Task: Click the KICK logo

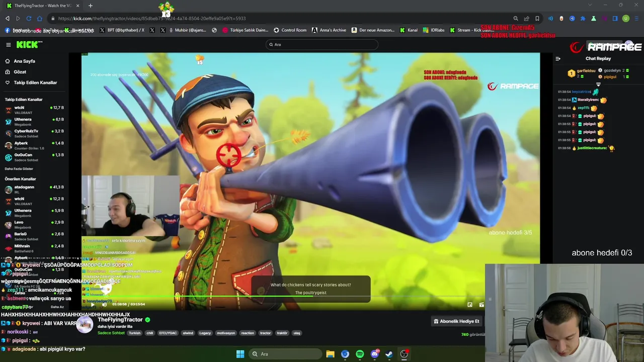Action: point(29,45)
